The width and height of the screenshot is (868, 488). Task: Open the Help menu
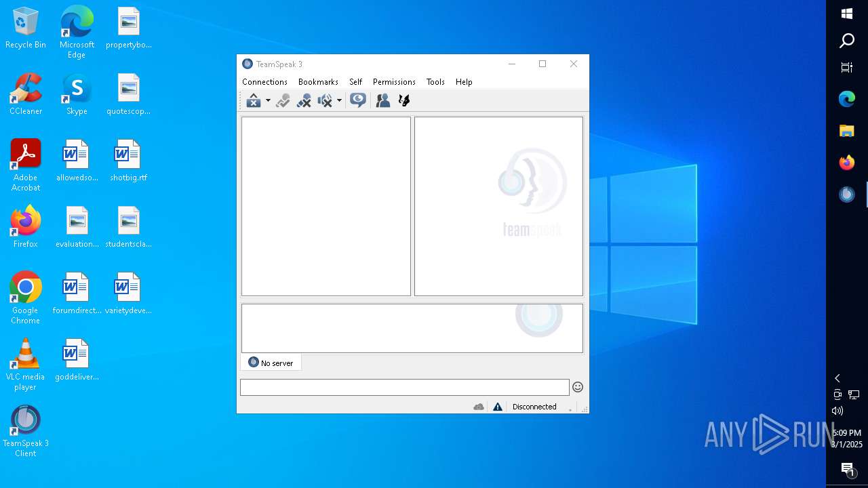[x=464, y=82]
